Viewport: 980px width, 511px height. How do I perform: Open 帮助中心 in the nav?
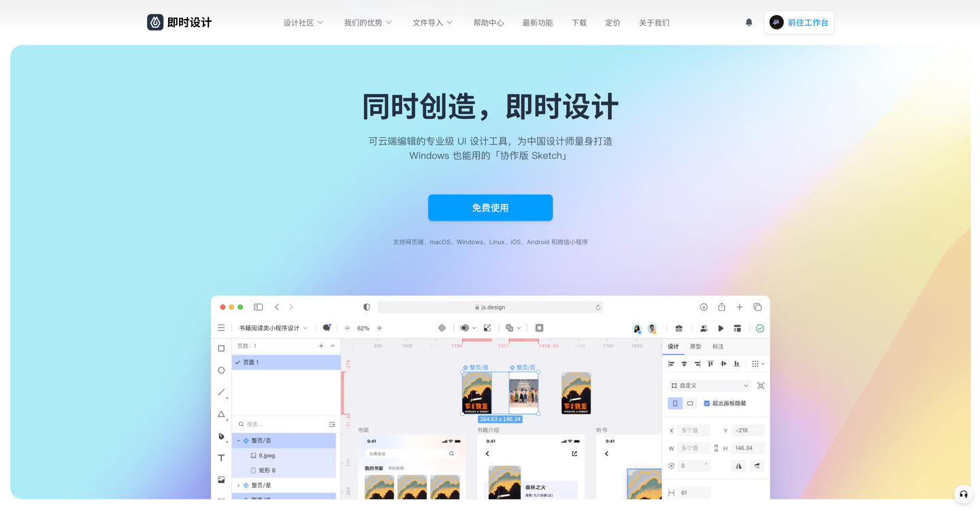point(489,22)
